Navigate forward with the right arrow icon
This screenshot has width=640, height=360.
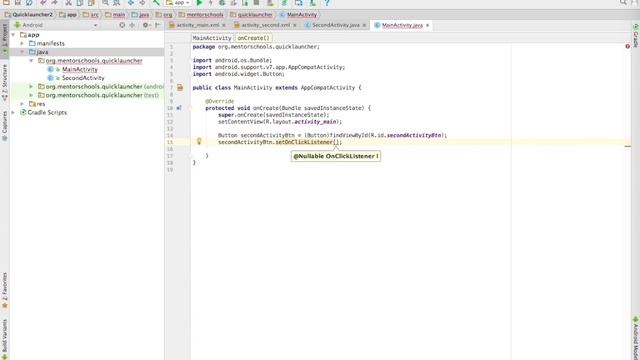(142, 2)
